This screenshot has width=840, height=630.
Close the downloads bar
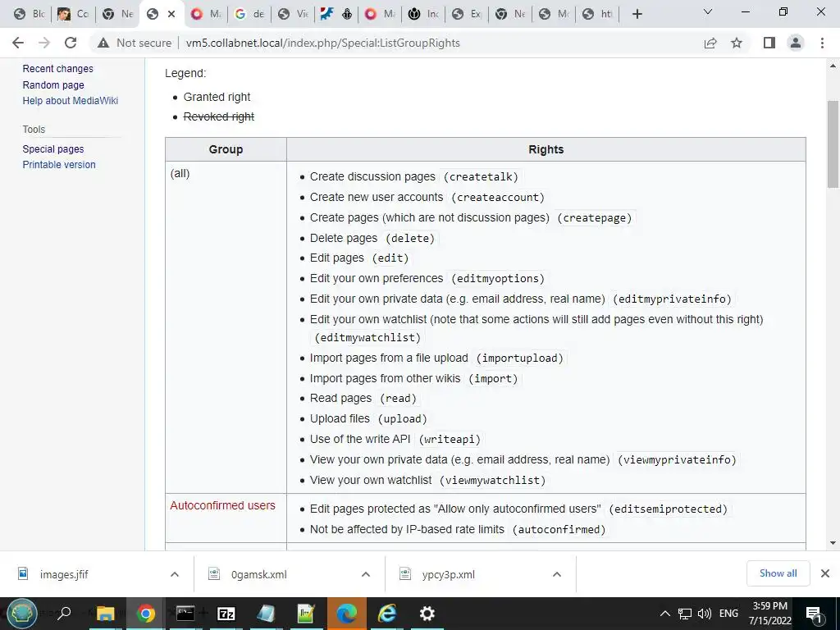(825, 573)
